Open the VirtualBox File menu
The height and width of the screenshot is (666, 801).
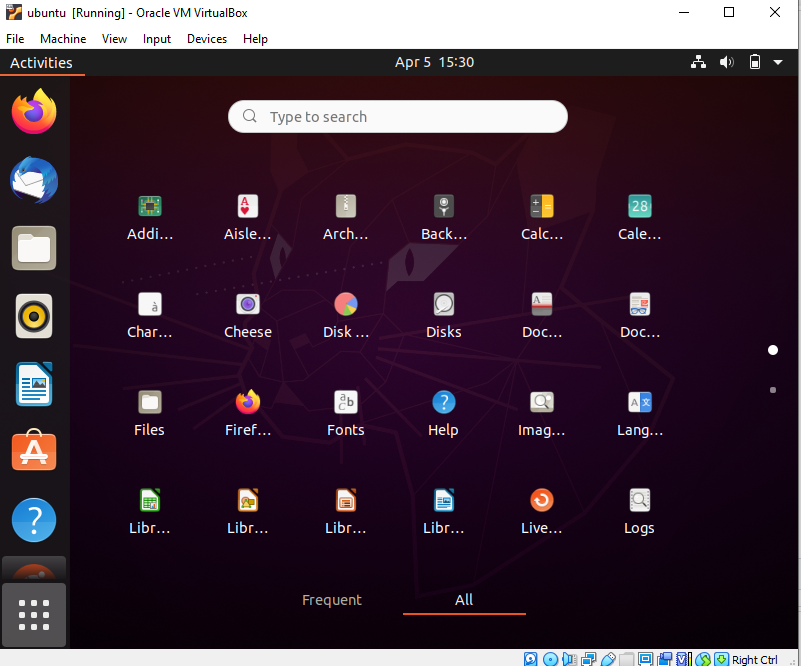click(x=15, y=39)
